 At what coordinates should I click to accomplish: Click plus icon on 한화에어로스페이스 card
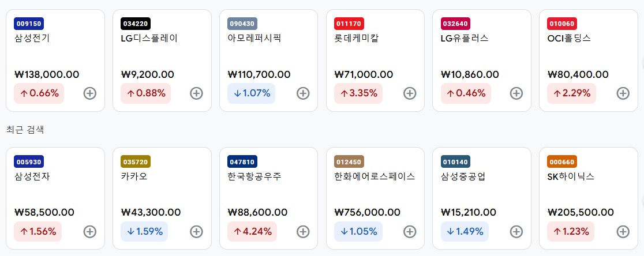410,232
